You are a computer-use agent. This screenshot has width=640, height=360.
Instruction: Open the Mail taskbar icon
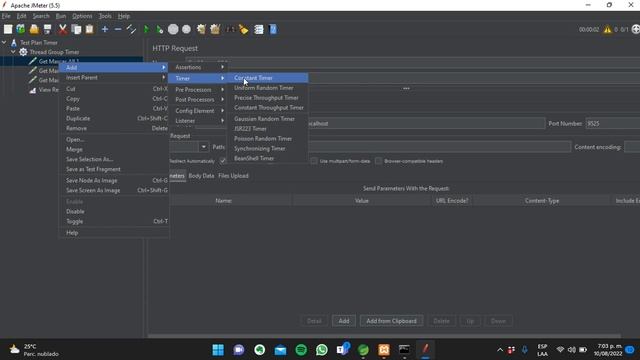(280, 350)
